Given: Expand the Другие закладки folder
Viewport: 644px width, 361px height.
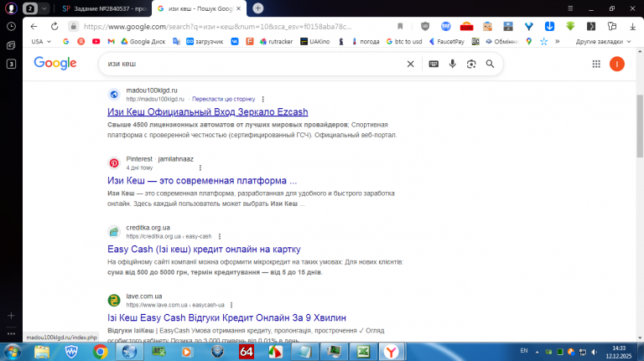Looking at the screenshot, I should (603, 41).
